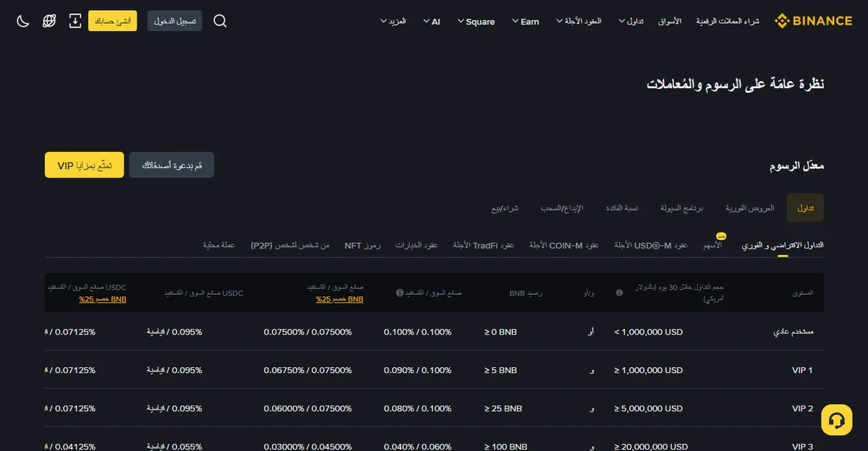868x451 pixels.
Task: Click the 'رصيد BNB' column header
Action: (525, 293)
